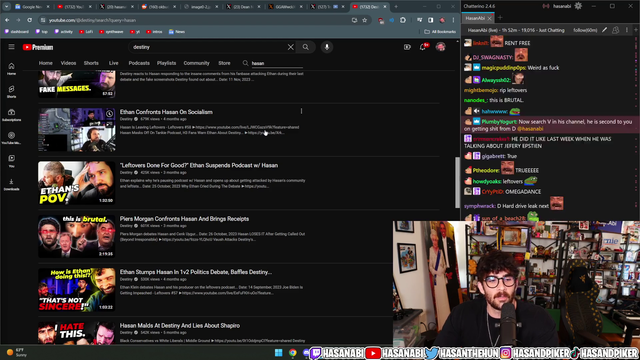Select the Community channel tab
This screenshot has width=640, height=360.
tap(196, 63)
